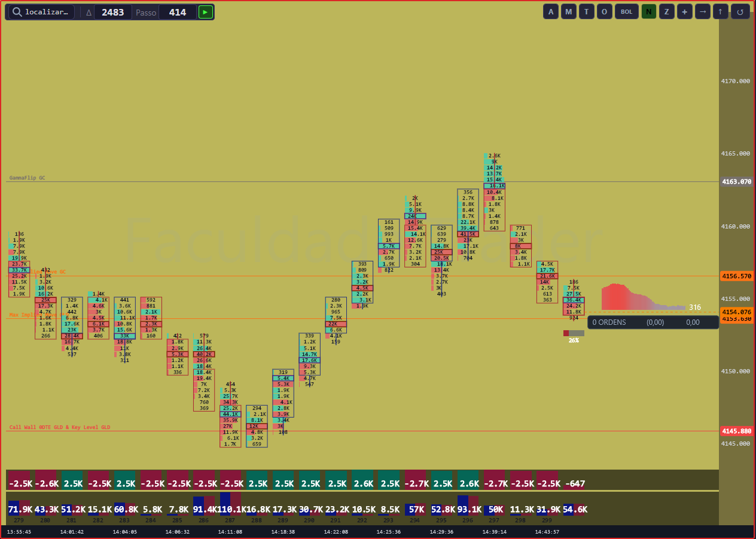
Task: Click the red 4145.880 price label
Action: [x=736, y=431]
